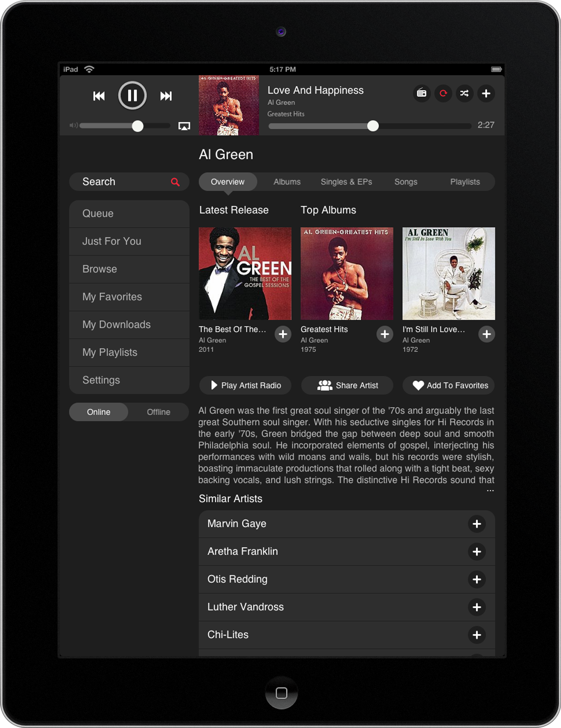Open the radio icon in player
The image size is (561, 728).
click(422, 94)
